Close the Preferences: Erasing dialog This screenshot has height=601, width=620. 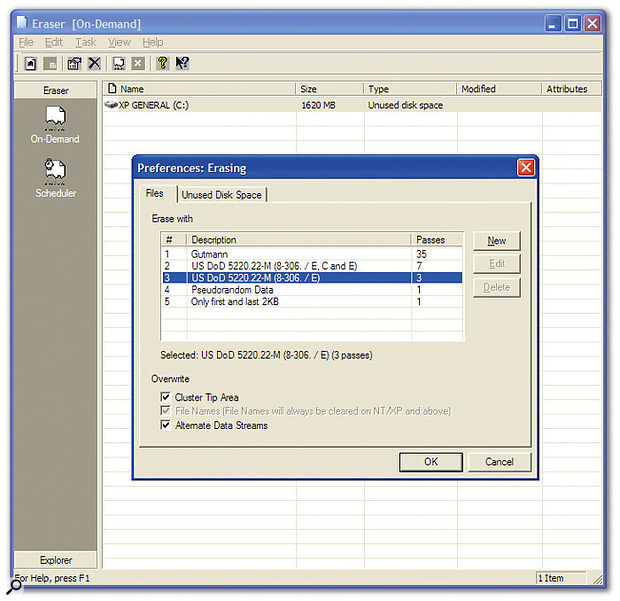pos(526,167)
